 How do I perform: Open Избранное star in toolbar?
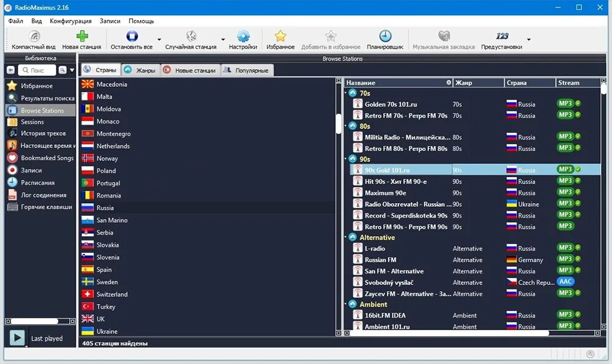coord(280,40)
